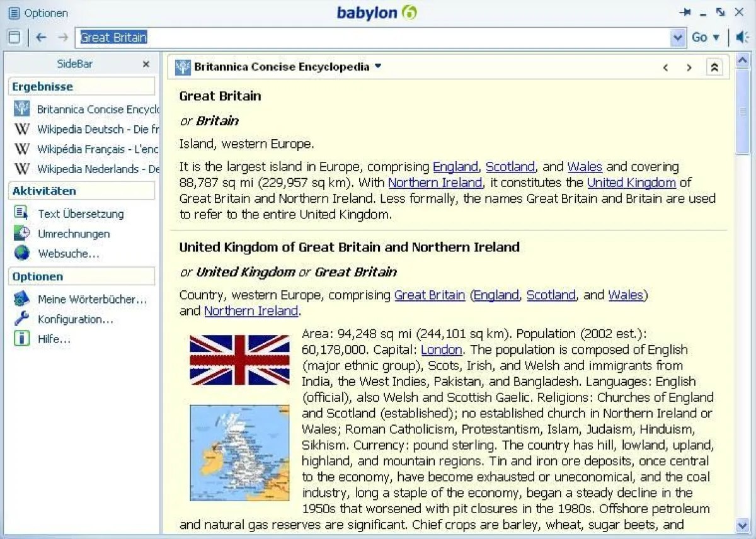Image resolution: width=756 pixels, height=539 pixels.
Task: Open the Go button dropdown arrow
Action: pyautogui.click(x=718, y=37)
